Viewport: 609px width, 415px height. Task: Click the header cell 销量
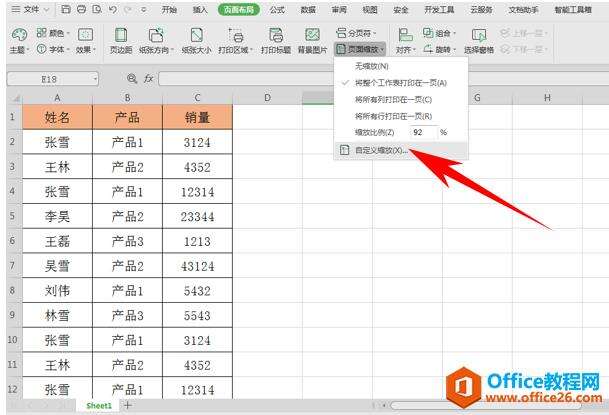pos(197,117)
